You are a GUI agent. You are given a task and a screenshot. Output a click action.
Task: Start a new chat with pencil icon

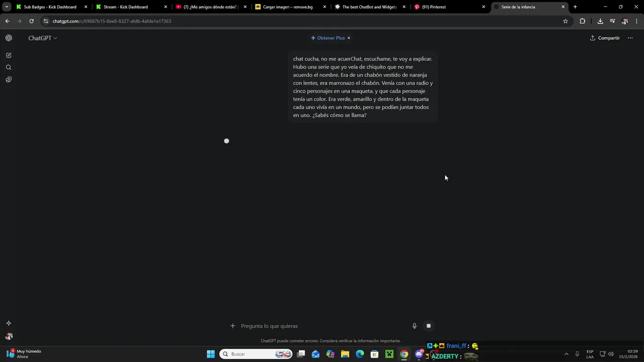pyautogui.click(x=9, y=55)
